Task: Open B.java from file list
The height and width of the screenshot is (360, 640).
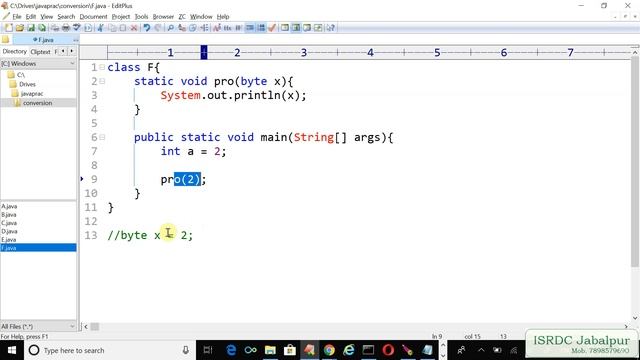Action: coord(9,215)
